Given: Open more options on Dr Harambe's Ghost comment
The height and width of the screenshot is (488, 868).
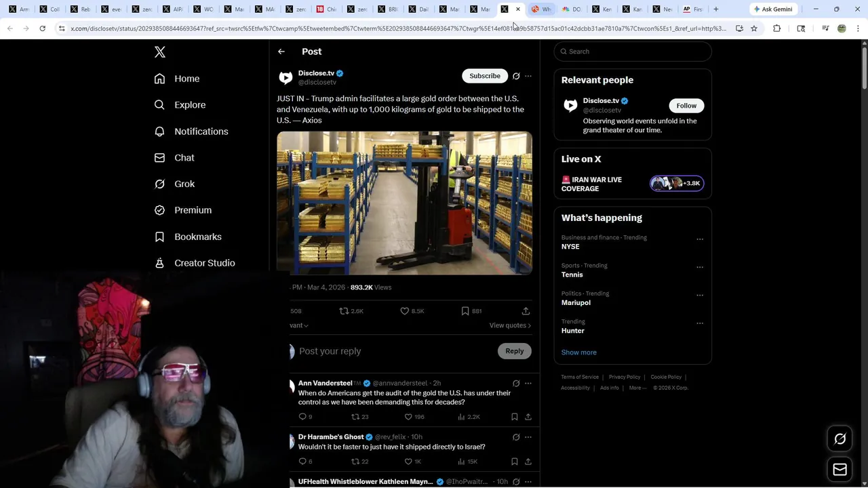Looking at the screenshot, I should [x=528, y=437].
